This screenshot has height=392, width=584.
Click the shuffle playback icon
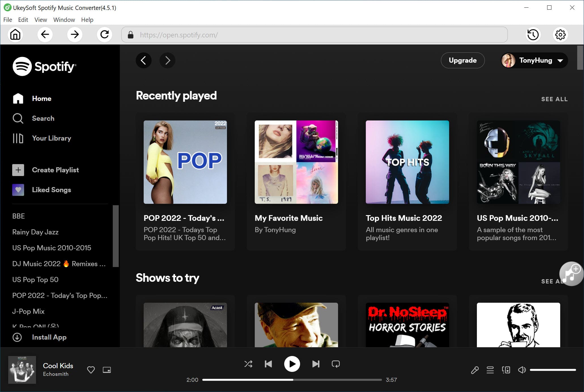click(248, 364)
